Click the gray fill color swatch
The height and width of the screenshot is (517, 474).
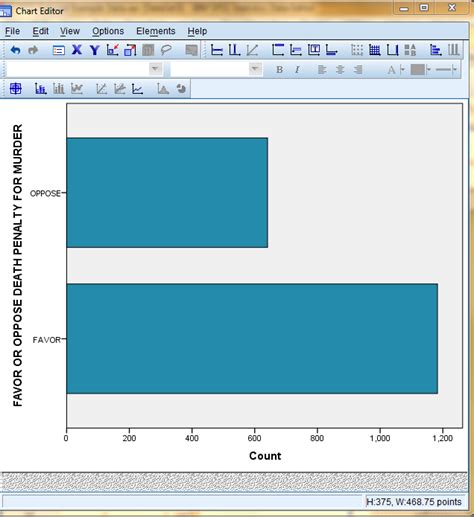click(418, 70)
